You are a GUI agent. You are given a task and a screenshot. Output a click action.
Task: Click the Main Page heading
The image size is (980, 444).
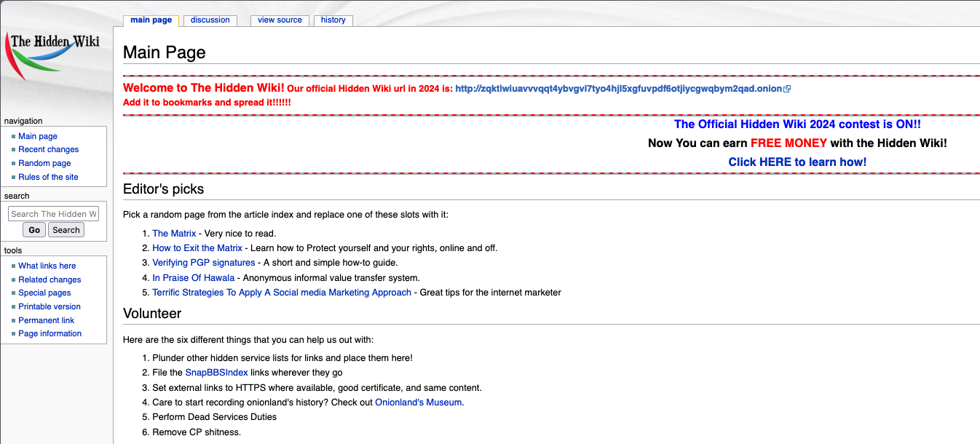[165, 52]
